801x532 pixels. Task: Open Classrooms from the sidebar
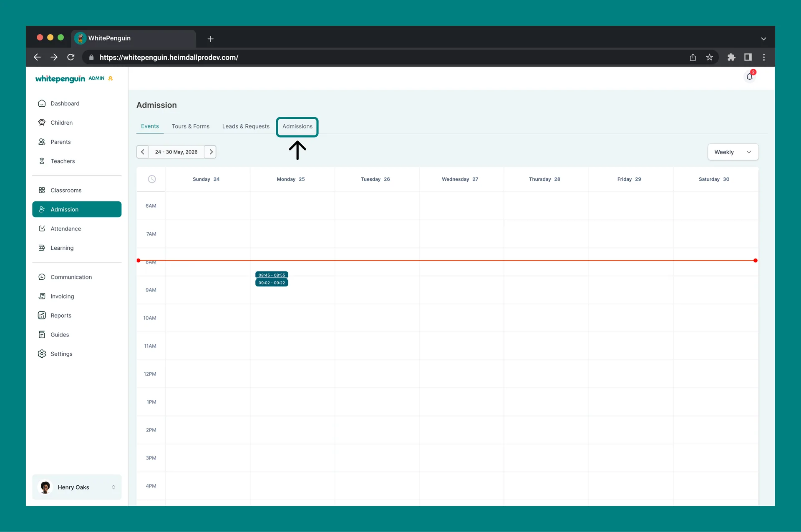(77, 190)
